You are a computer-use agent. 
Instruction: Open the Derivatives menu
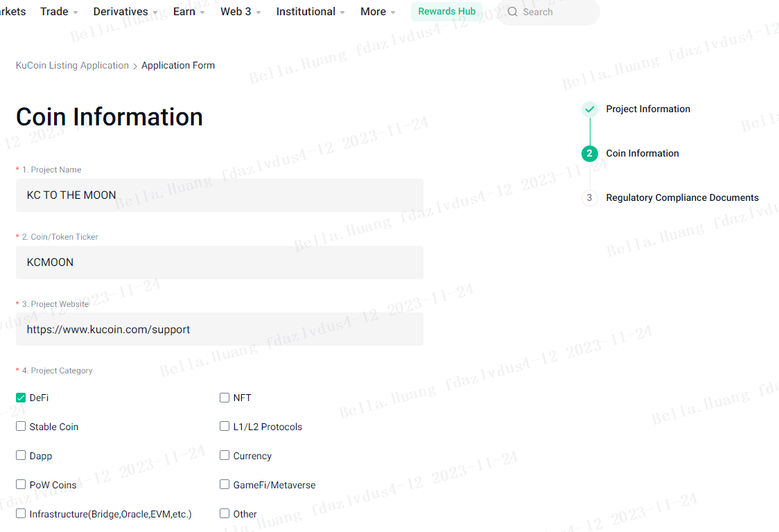click(x=121, y=11)
